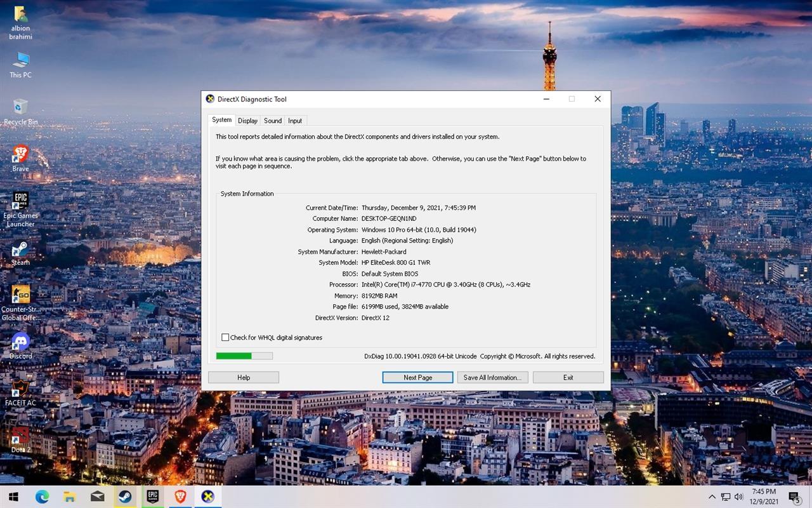The height and width of the screenshot is (508, 812).
Task: Open the notification center icon
Action: tap(794, 497)
